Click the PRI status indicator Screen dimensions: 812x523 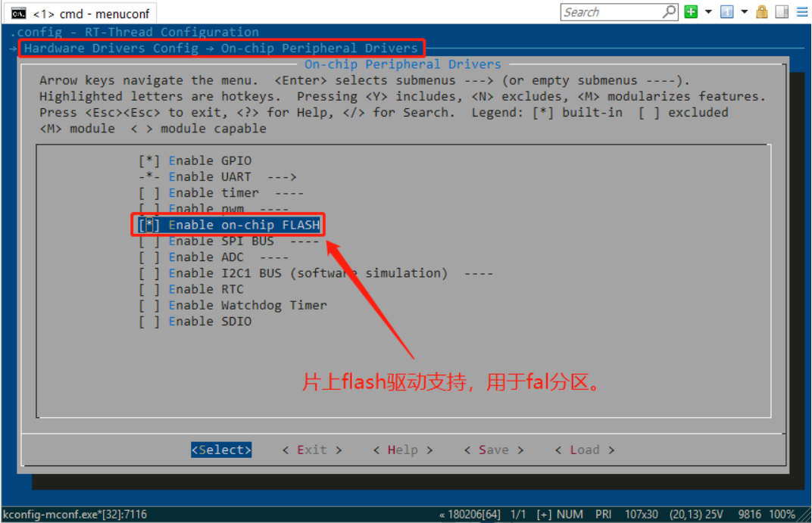click(603, 514)
